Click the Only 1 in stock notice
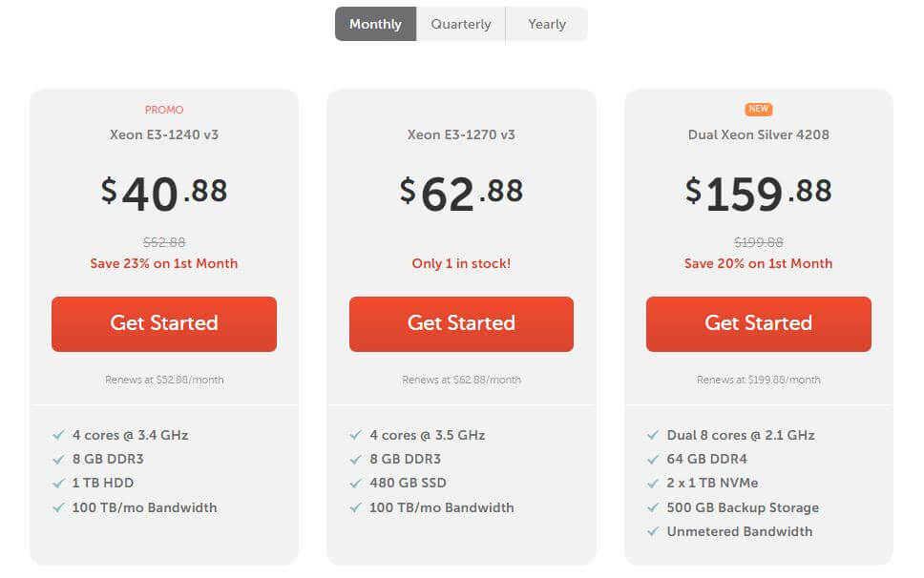The width and height of the screenshot is (924, 578). point(461,263)
